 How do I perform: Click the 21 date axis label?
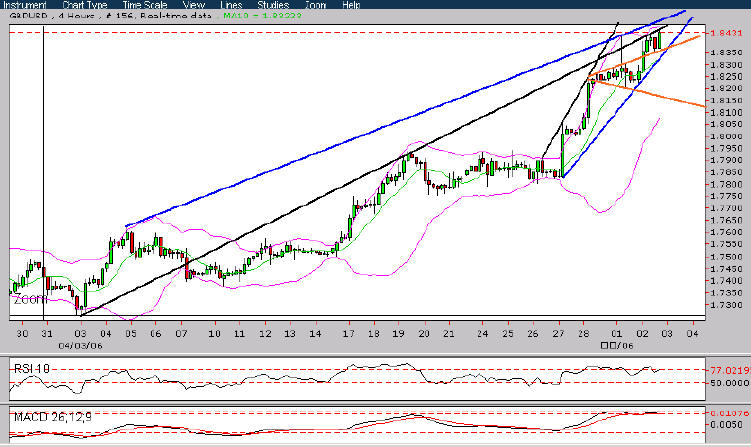[448, 333]
